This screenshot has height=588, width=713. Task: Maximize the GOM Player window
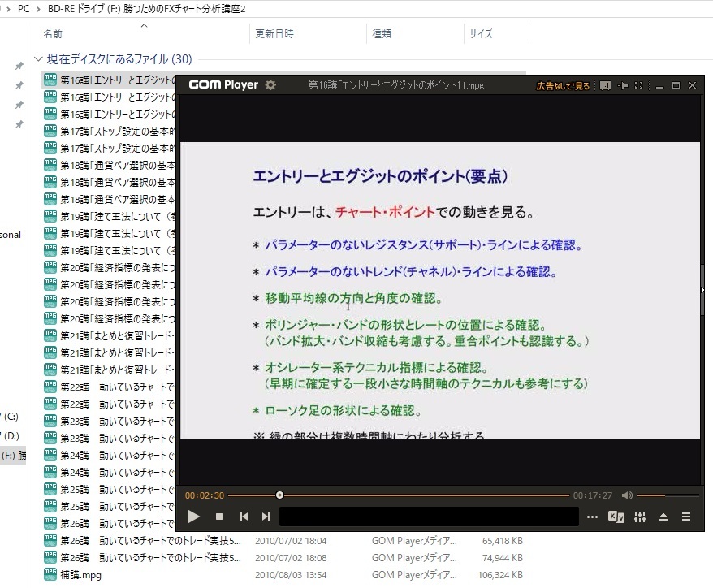pos(676,85)
